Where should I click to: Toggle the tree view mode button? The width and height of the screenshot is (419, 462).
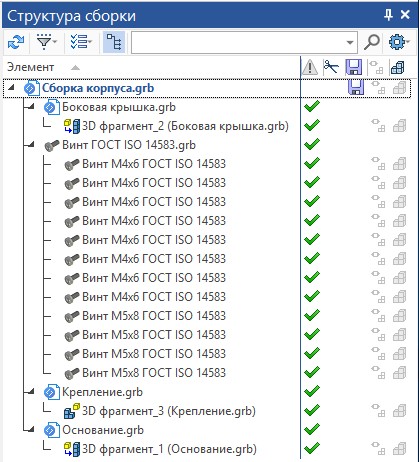[114, 42]
